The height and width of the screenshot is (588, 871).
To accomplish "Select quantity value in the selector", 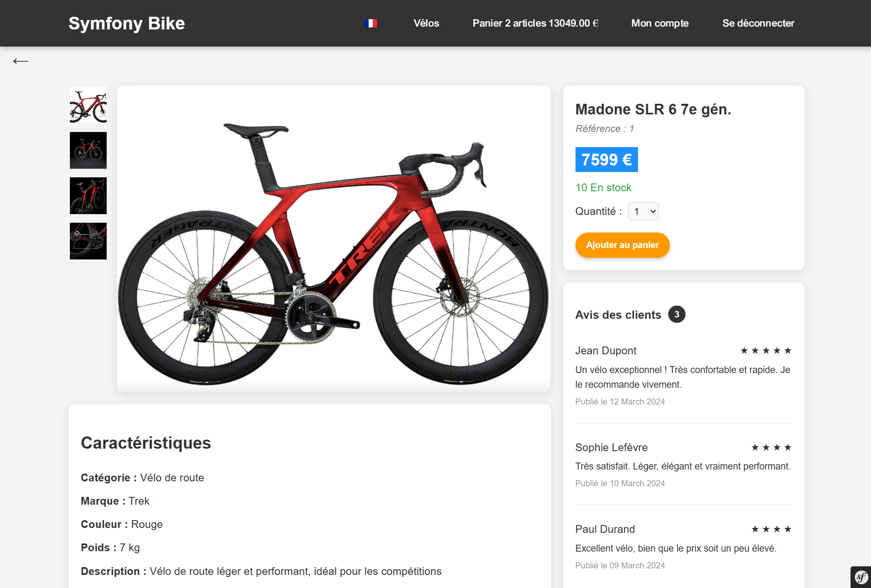I will [x=643, y=211].
